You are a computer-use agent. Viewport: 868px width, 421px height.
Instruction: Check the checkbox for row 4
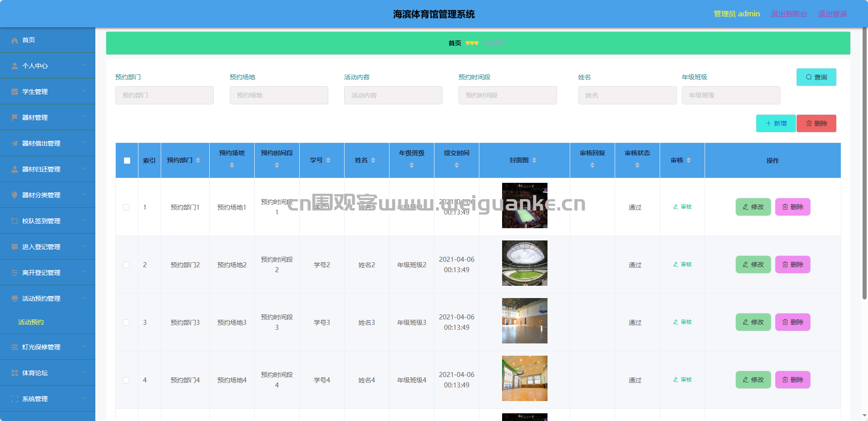(x=126, y=380)
